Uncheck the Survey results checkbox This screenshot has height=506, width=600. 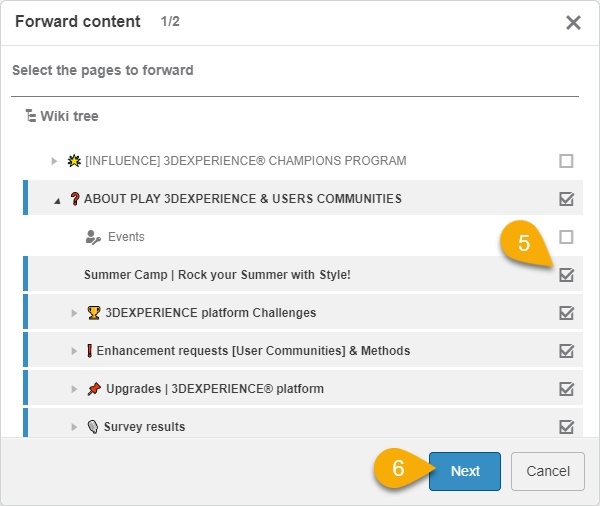coord(567,427)
